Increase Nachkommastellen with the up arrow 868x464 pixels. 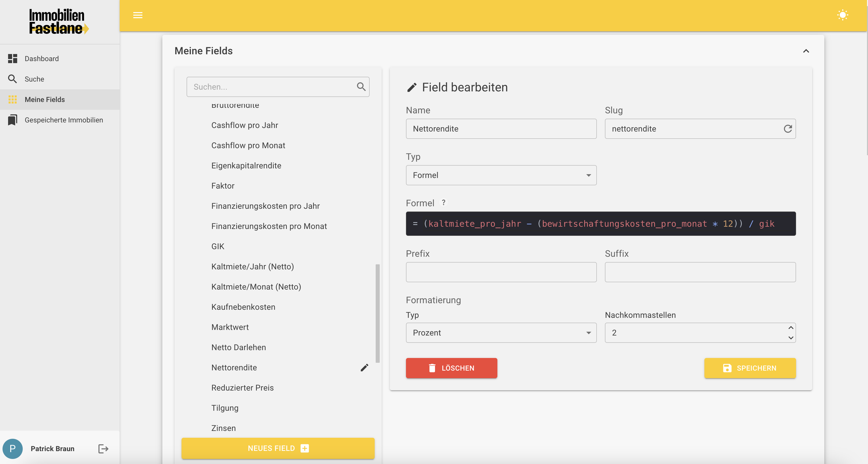(x=790, y=328)
